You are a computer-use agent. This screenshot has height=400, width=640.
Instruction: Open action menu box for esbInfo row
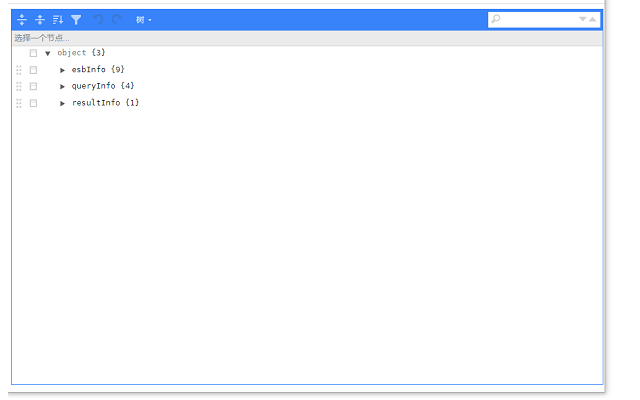point(33,70)
